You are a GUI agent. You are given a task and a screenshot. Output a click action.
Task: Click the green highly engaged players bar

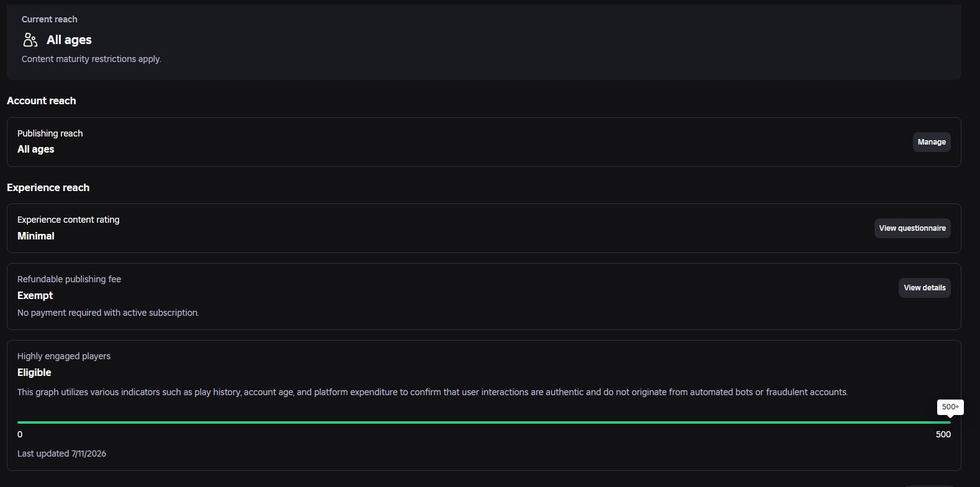click(x=484, y=422)
